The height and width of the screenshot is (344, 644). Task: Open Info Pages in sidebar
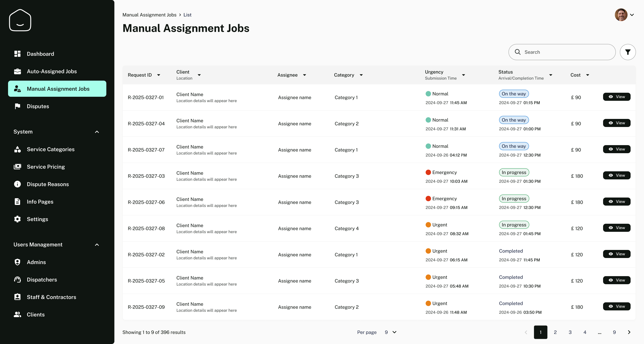pyautogui.click(x=40, y=202)
